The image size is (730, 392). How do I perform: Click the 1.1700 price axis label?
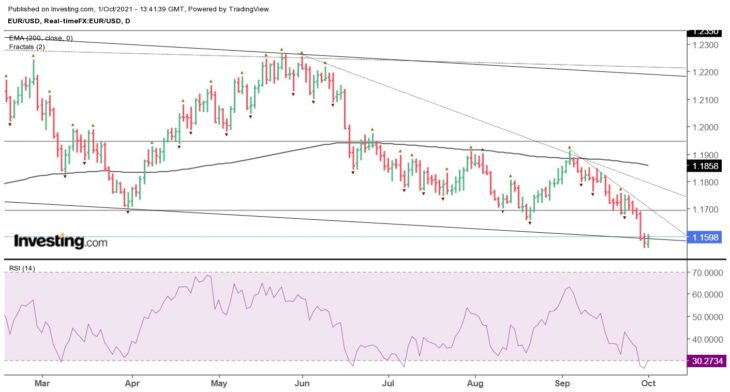pyautogui.click(x=705, y=210)
